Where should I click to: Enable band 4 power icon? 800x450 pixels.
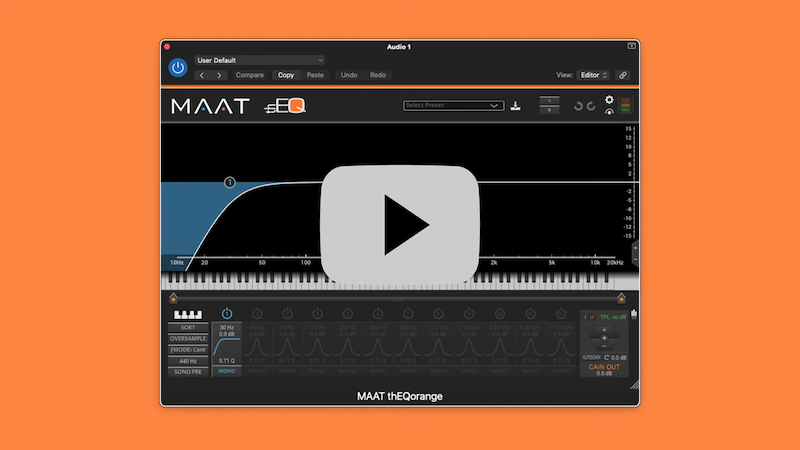click(x=317, y=313)
